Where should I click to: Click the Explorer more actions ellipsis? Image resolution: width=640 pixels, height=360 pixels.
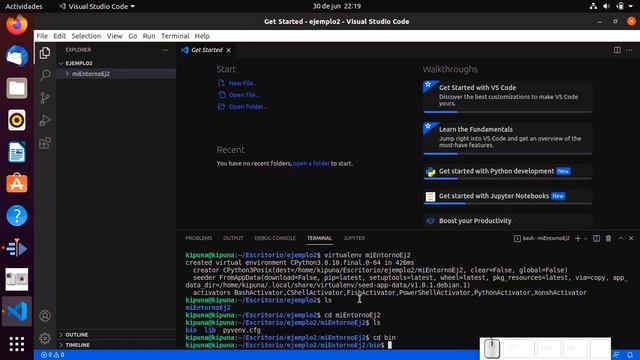(x=165, y=50)
